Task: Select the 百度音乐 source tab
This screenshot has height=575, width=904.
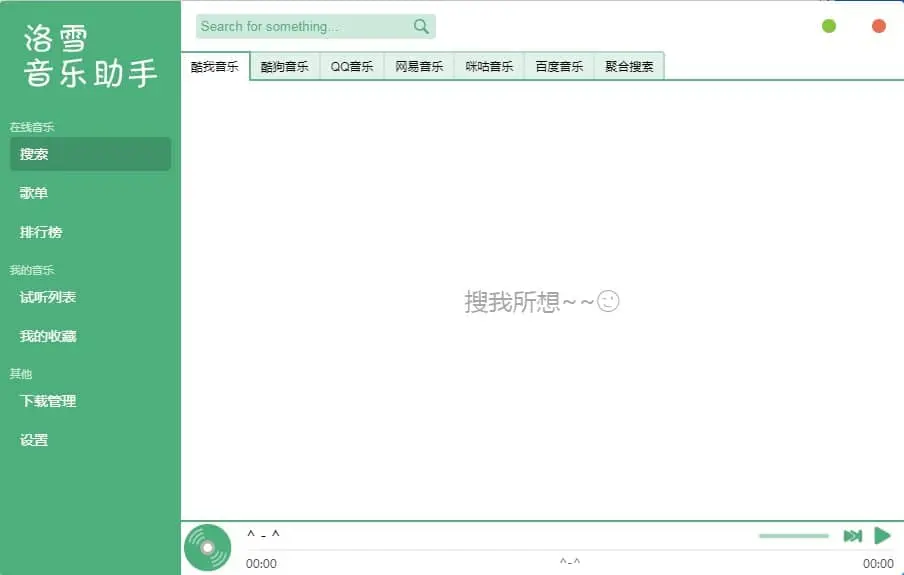Action: tap(559, 66)
